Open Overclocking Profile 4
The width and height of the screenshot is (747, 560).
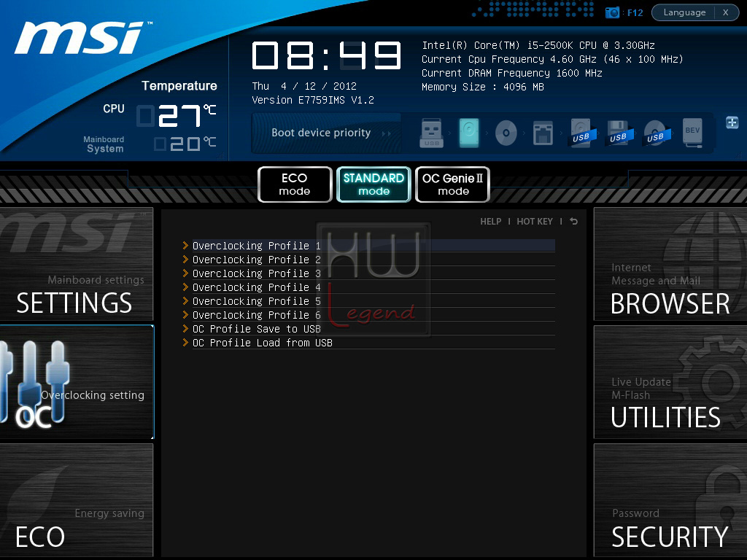[373, 287]
